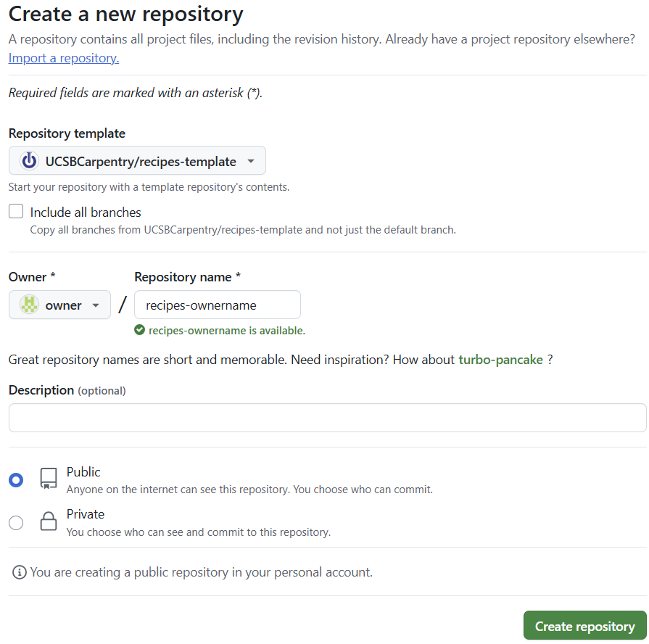This screenshot has width=649, height=644.
Task: Select the Public visibility radio button
Action: click(16, 479)
